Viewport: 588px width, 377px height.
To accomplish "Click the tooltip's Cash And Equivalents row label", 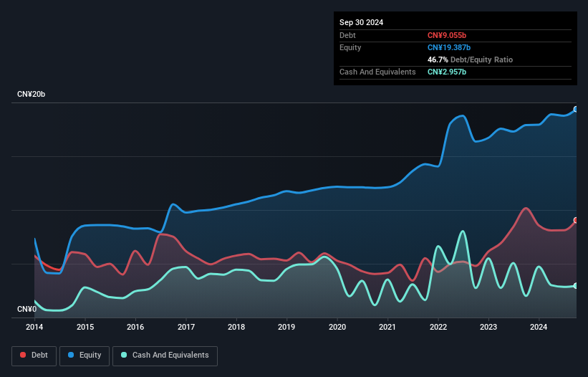I will 377,72.
